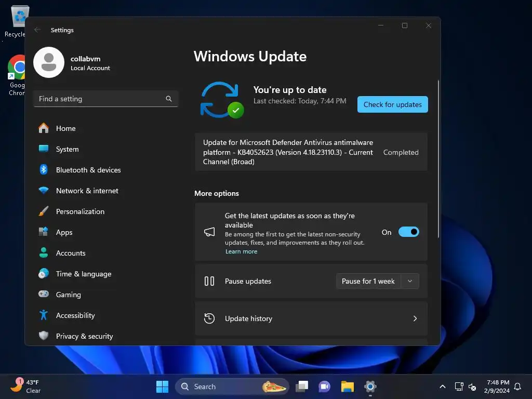The height and width of the screenshot is (399, 532).
Task: Click the Pause updates pause icon
Action: tap(209, 281)
